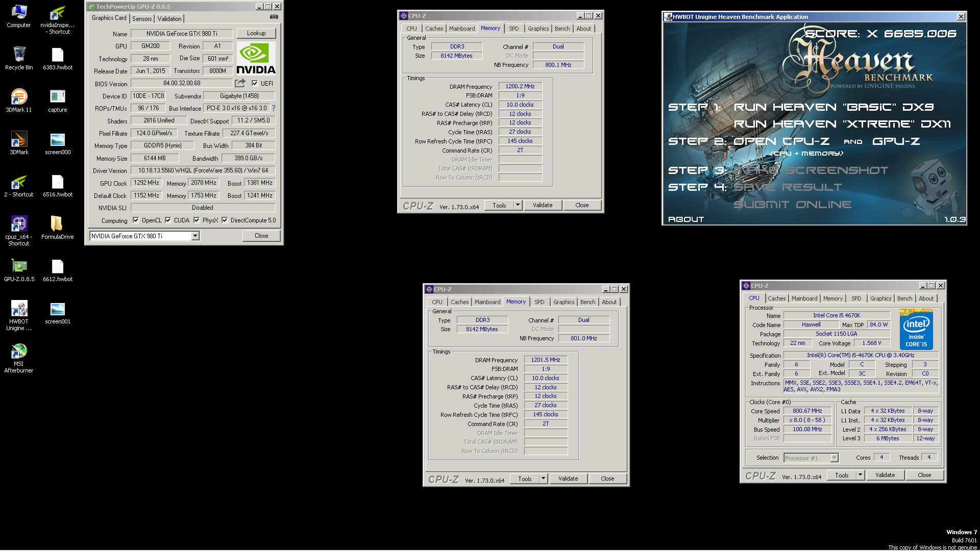This screenshot has width=980, height=551.
Task: Open Processor #1 selection dropdown
Action: [x=811, y=458]
